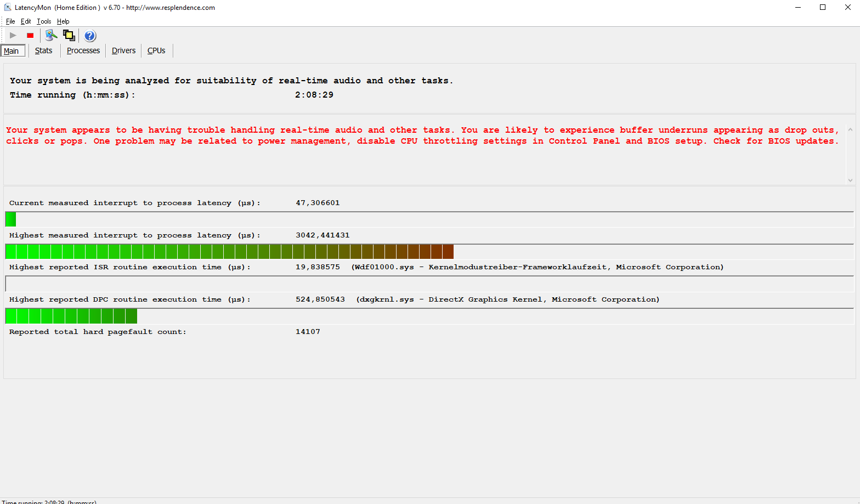Viewport: 860px width, 504px height.
Task: Click the time running value 2:08:29
Action: tap(314, 95)
